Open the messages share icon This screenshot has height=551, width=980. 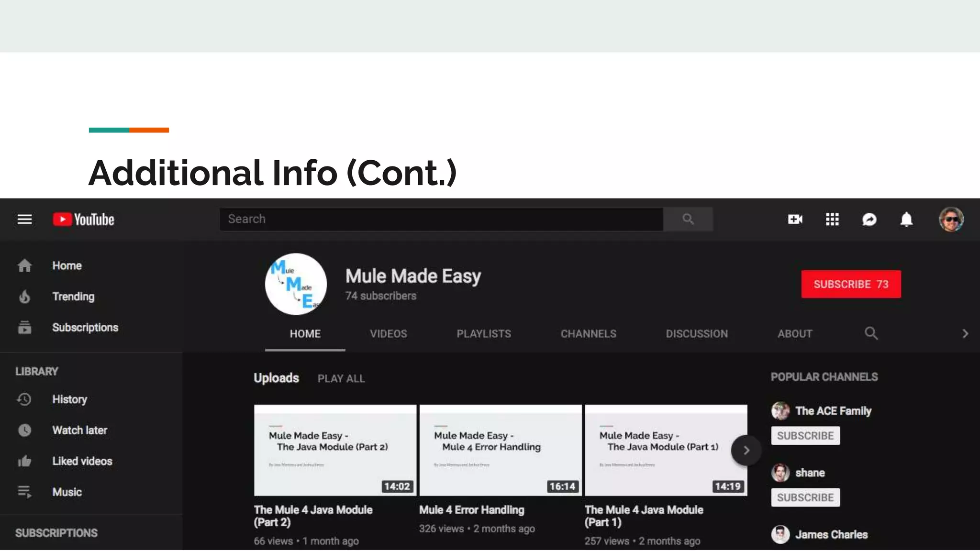coord(869,220)
